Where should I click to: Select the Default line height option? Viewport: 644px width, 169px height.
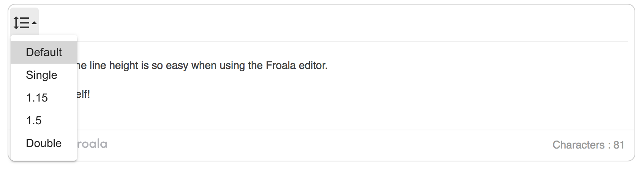tap(44, 52)
